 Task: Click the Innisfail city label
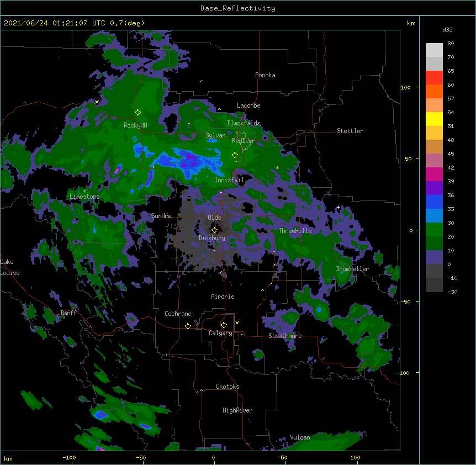tap(229, 180)
